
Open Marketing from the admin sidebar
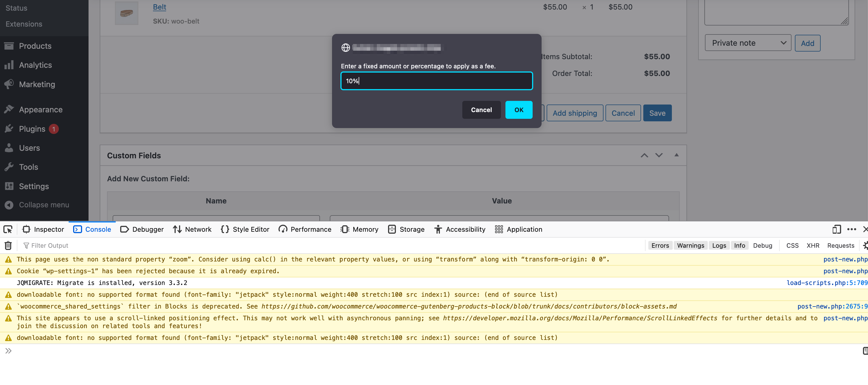(x=37, y=84)
